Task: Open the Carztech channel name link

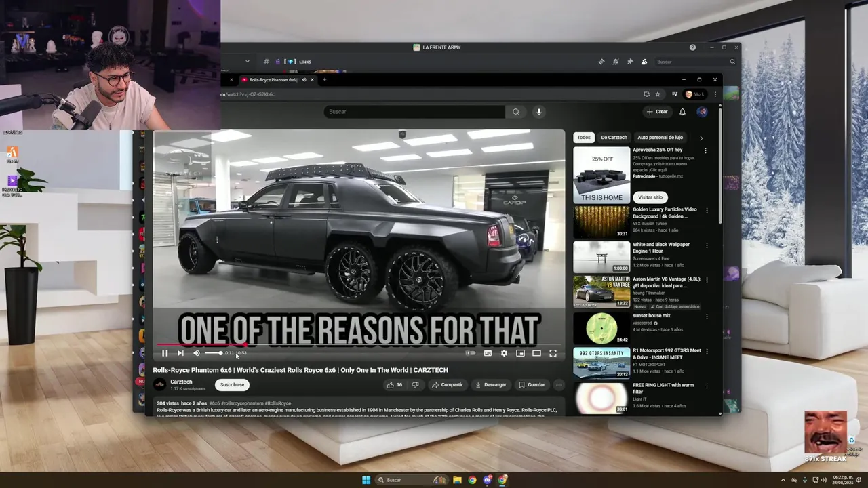Action: point(181,382)
